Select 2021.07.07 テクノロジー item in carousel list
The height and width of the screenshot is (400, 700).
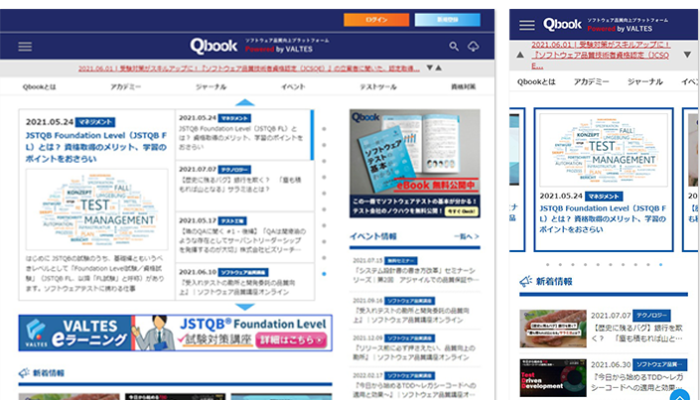(x=244, y=185)
